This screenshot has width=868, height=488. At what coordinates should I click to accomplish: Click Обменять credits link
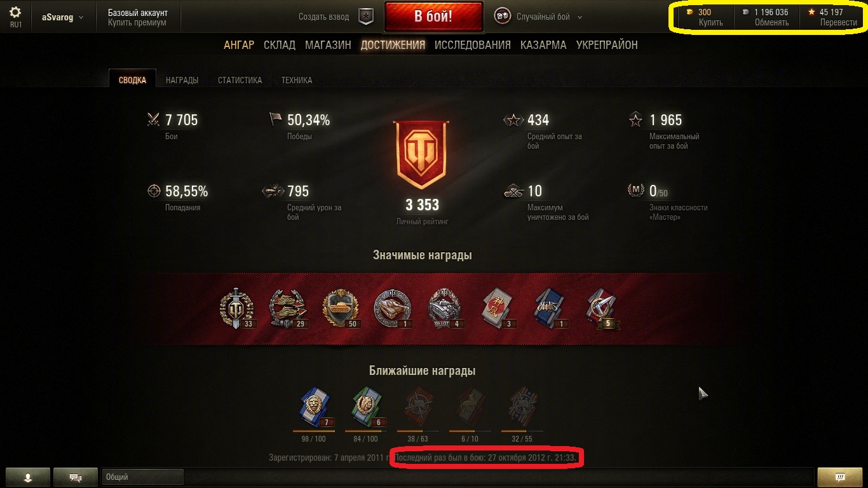pos(771,22)
